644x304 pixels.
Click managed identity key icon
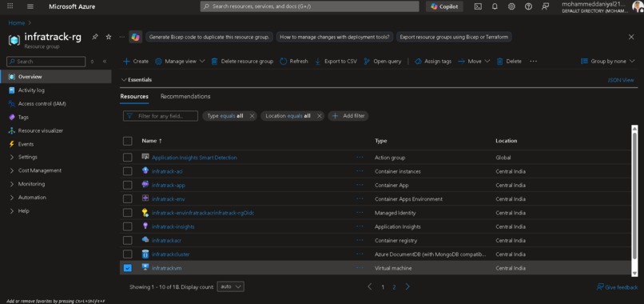tap(145, 212)
